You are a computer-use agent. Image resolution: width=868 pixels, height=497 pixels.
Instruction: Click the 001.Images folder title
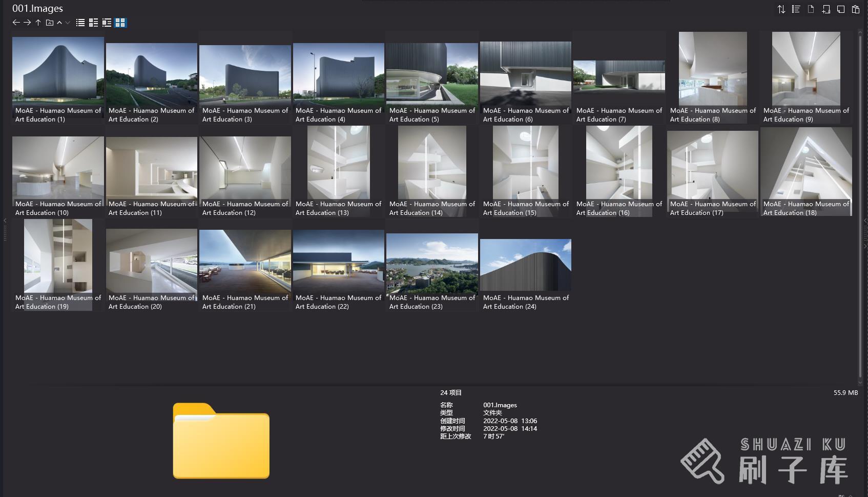37,8
